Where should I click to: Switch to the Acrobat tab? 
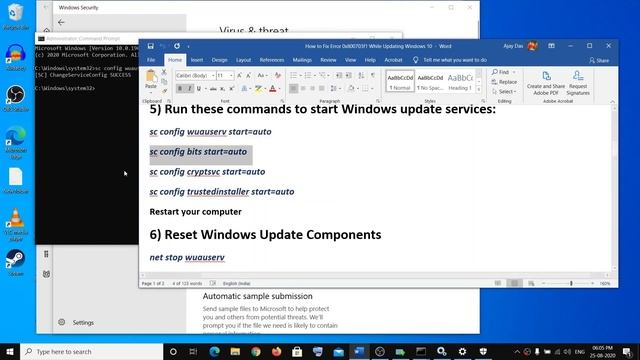[393, 60]
